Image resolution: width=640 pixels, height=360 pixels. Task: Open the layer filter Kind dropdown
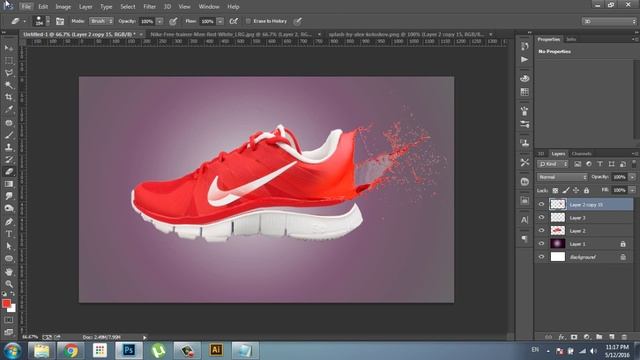[553, 164]
